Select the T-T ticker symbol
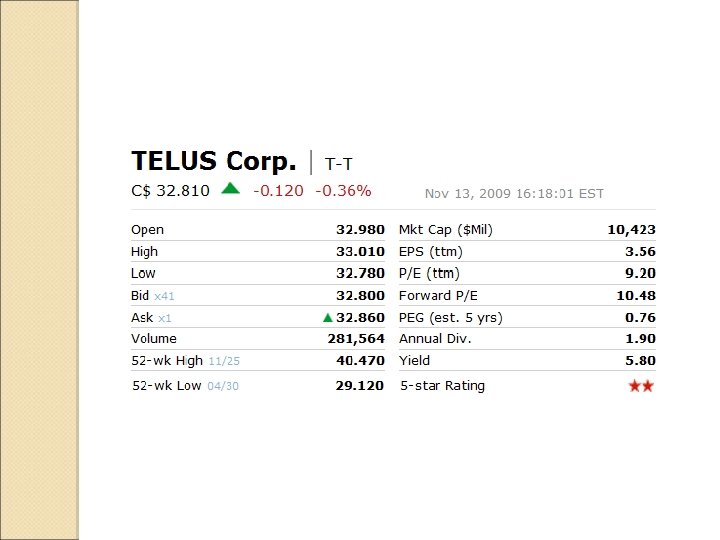Screen dimensions: 720x540 click(x=339, y=164)
